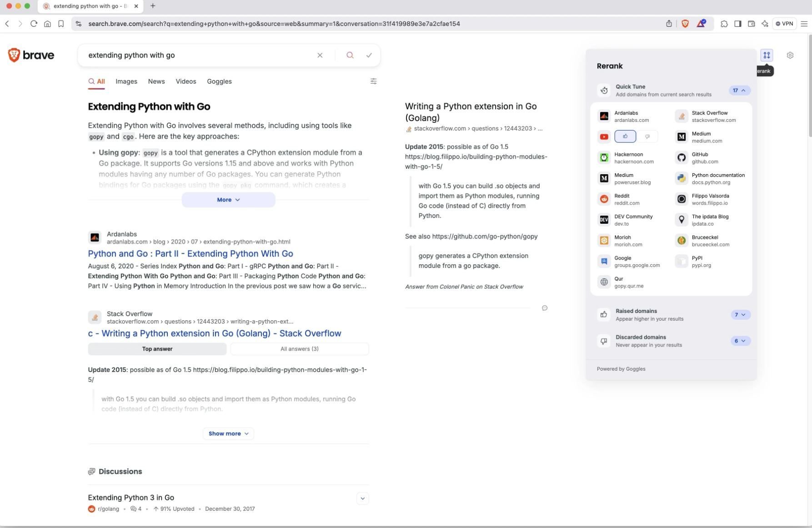Open the Leo AI assistant
The height and width of the screenshot is (528, 812).
click(765, 24)
